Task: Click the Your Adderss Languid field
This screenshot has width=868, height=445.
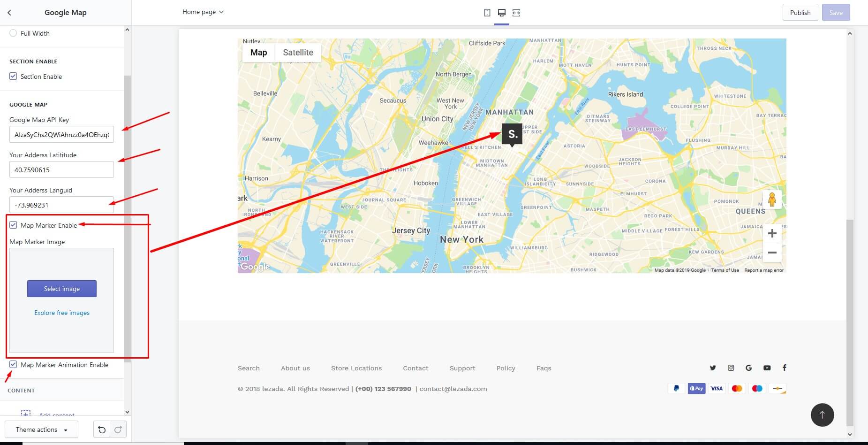Action: pos(61,205)
